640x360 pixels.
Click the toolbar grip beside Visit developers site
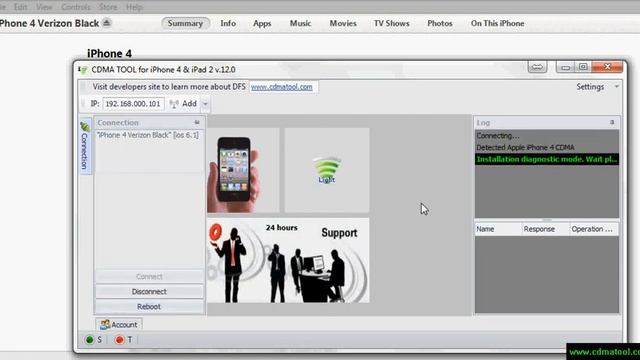point(84,87)
